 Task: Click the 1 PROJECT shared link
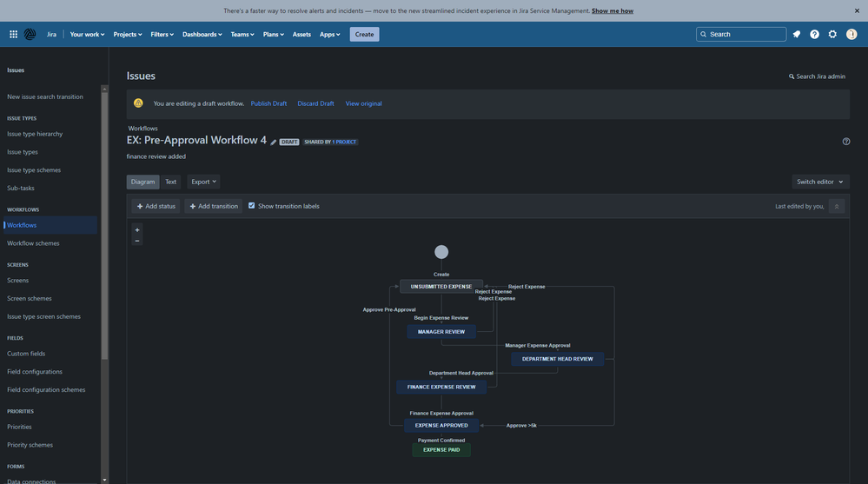[x=344, y=143]
